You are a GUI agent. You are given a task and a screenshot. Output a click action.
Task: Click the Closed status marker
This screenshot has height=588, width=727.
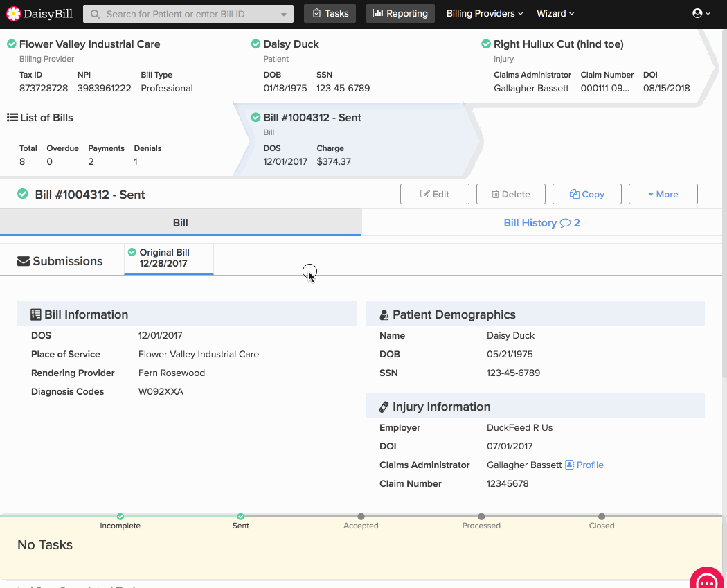[x=602, y=516]
